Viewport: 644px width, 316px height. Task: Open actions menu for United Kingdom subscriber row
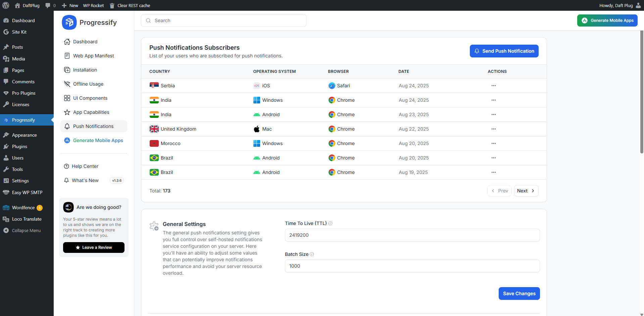[x=493, y=129]
